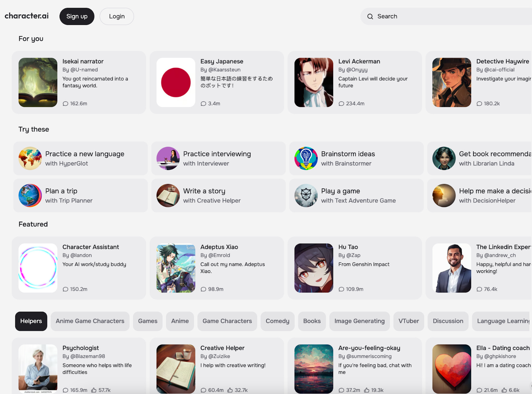532x394 pixels.
Task: Select Plan a trip card
Action: [80, 196]
